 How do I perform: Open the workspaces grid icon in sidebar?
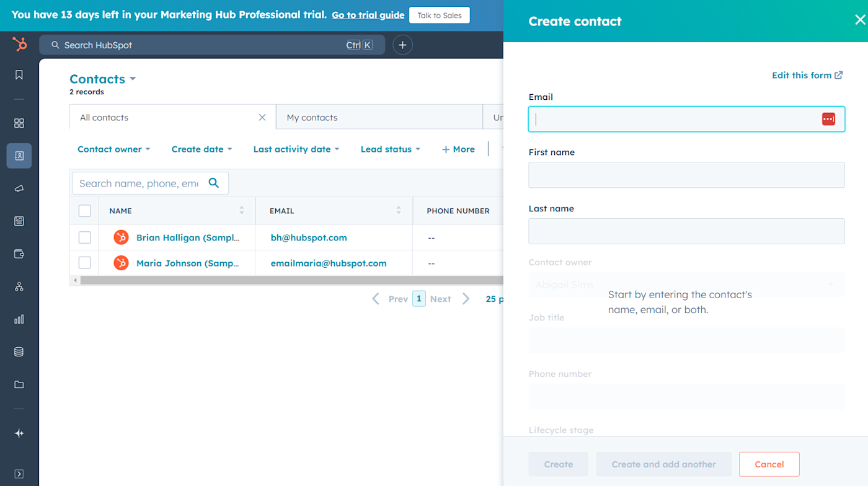tap(19, 123)
